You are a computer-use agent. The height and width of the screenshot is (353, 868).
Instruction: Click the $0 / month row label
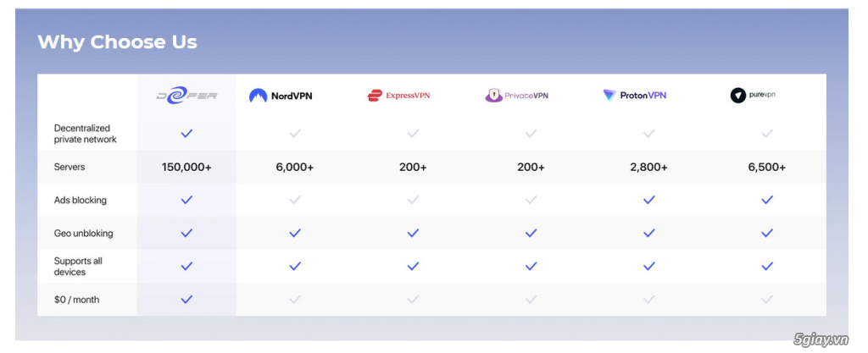76,300
